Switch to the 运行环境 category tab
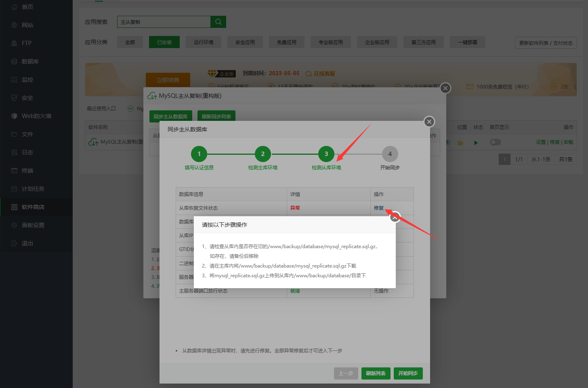 click(204, 42)
